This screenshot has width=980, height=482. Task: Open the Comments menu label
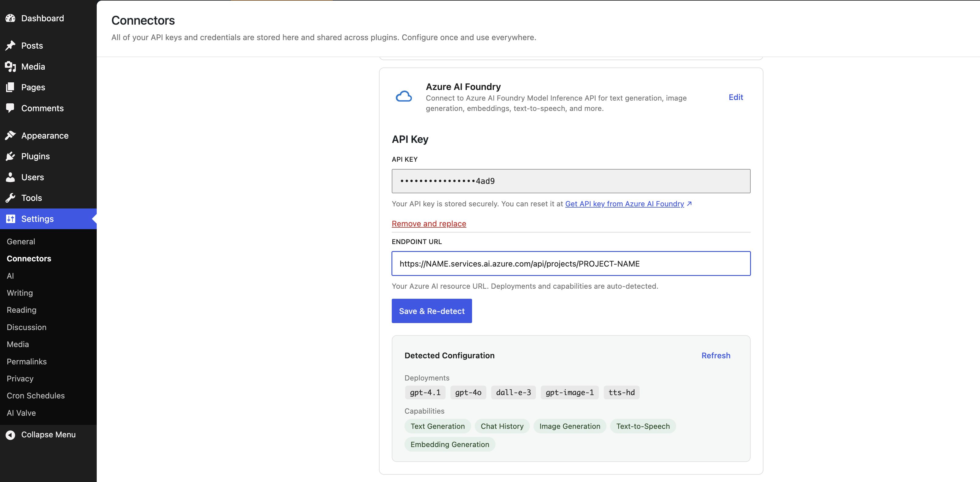tap(42, 108)
